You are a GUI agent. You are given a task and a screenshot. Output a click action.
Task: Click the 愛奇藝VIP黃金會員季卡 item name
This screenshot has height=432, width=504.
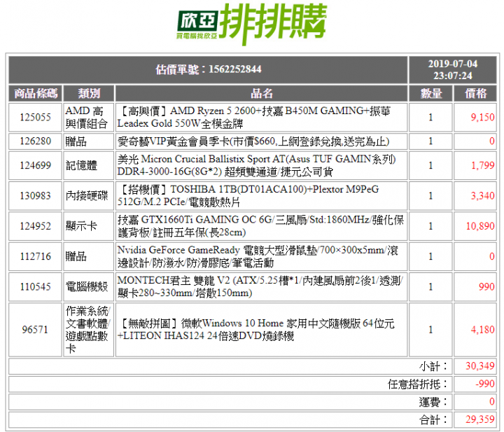(x=253, y=141)
